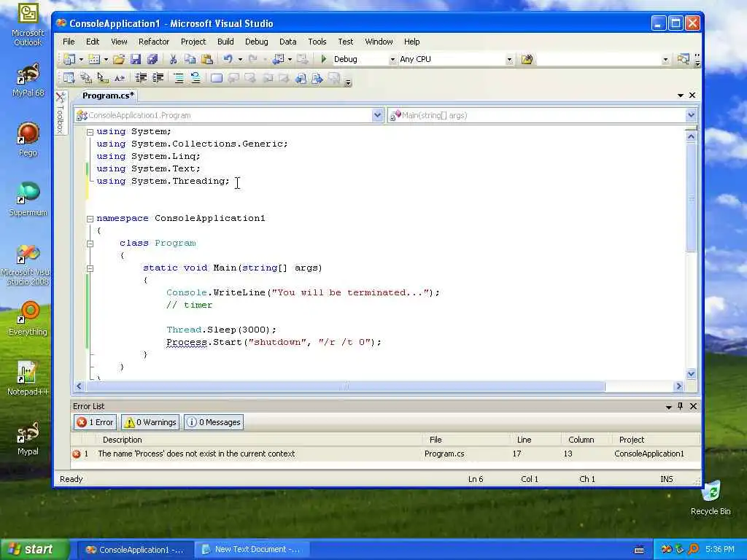Comment out the selected lines icon
Screen dimensions: 747x560
coord(179,78)
